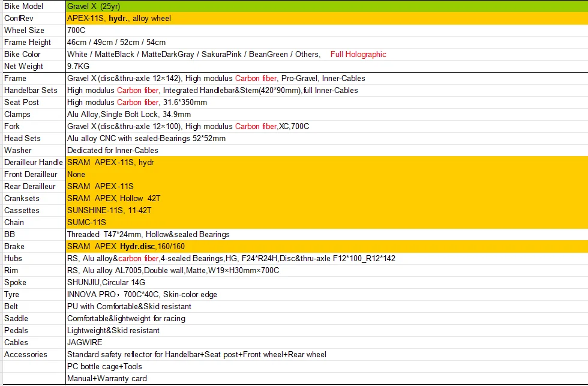Select the Rim AL7005 description cell
Screen dimensions: 588x386
pos(326,271)
